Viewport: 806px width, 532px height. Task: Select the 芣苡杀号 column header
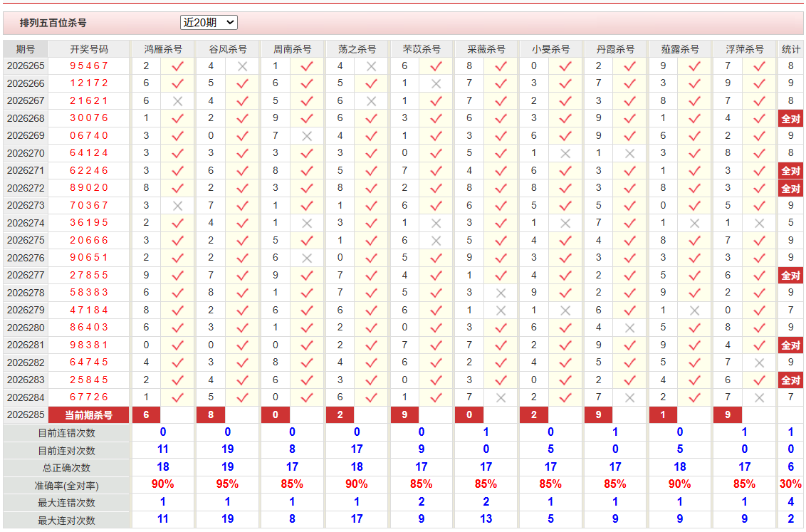point(422,49)
